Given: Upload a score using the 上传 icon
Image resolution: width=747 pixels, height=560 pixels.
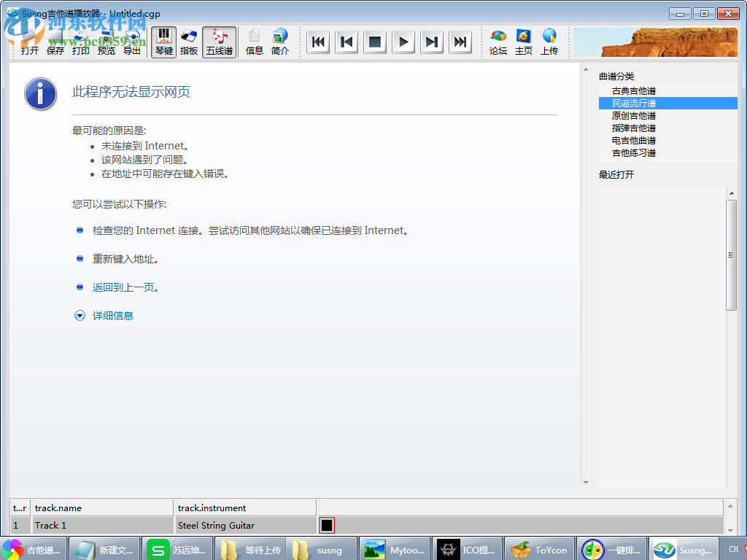Looking at the screenshot, I should [549, 42].
